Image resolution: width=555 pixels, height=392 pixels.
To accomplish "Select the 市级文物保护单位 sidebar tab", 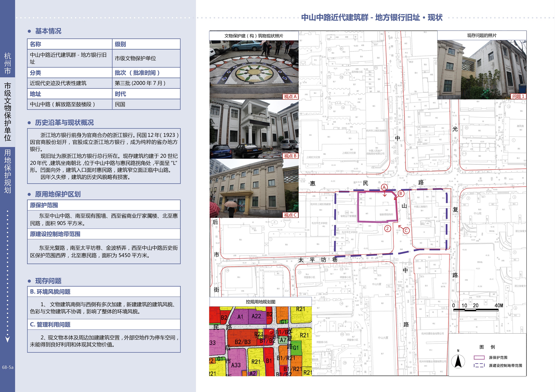I will pos(7,112).
